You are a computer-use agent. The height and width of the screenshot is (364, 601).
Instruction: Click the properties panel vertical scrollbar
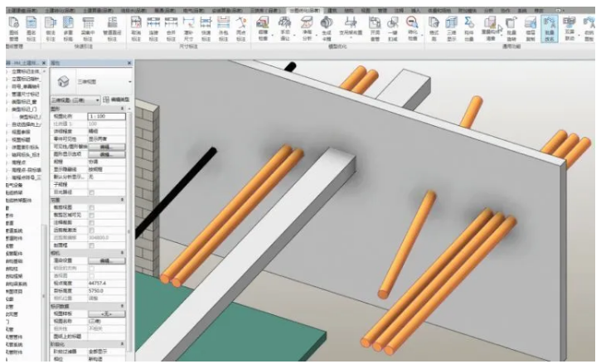click(129, 231)
